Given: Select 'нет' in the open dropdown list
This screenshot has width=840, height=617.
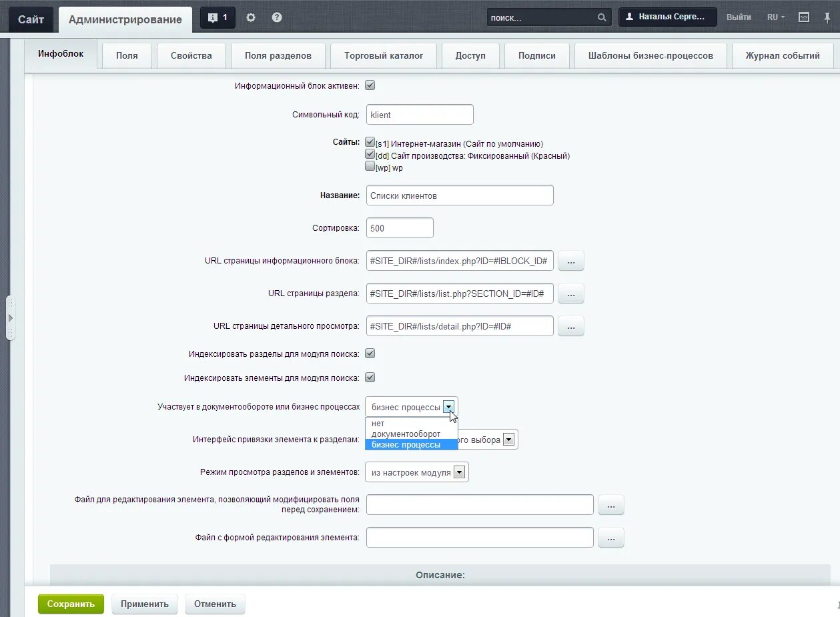Looking at the screenshot, I should tap(412, 423).
